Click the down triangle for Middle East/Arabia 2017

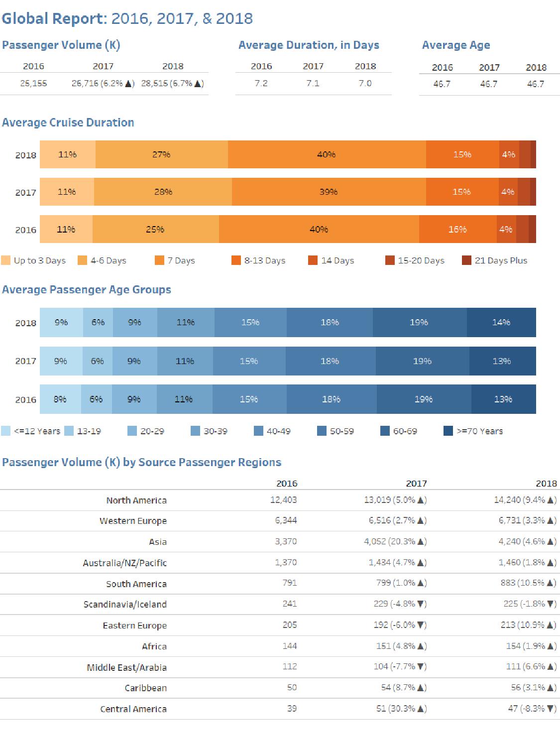click(x=421, y=667)
